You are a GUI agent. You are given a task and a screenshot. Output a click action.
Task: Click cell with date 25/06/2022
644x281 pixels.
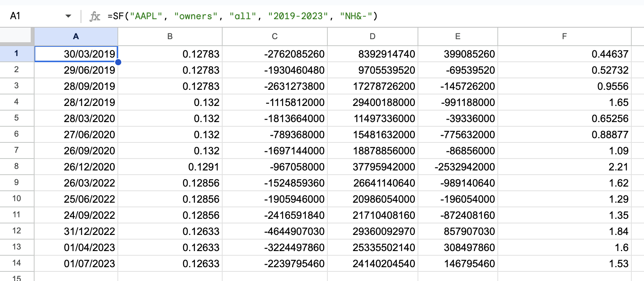pyautogui.click(x=76, y=199)
